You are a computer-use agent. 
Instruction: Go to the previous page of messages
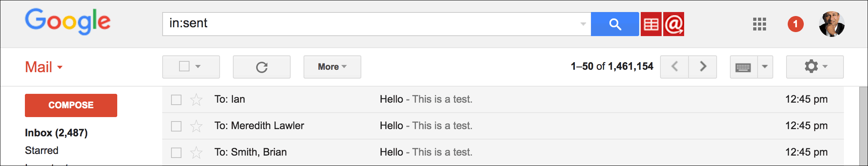tap(674, 67)
